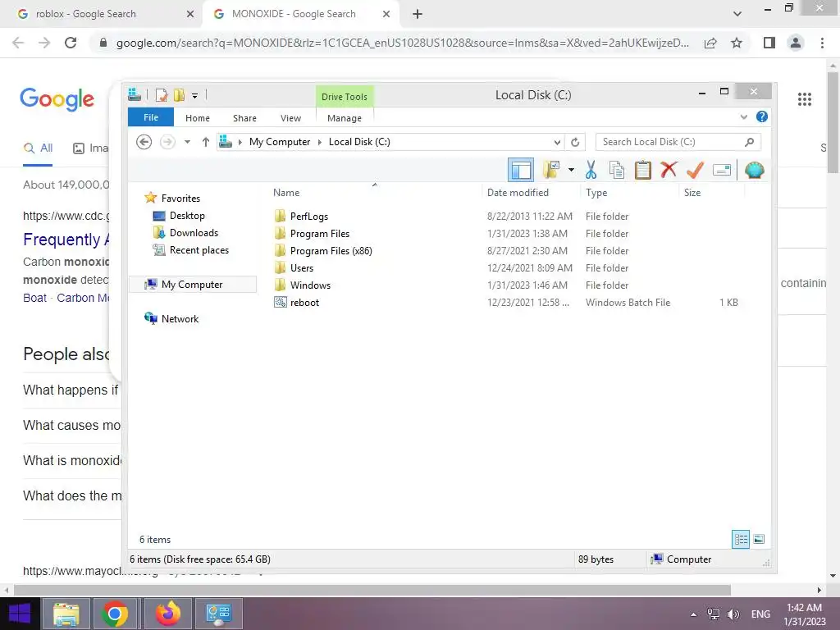Open the Home ribbon tab
Image resolution: width=840 pixels, height=630 pixels.
pyautogui.click(x=198, y=118)
